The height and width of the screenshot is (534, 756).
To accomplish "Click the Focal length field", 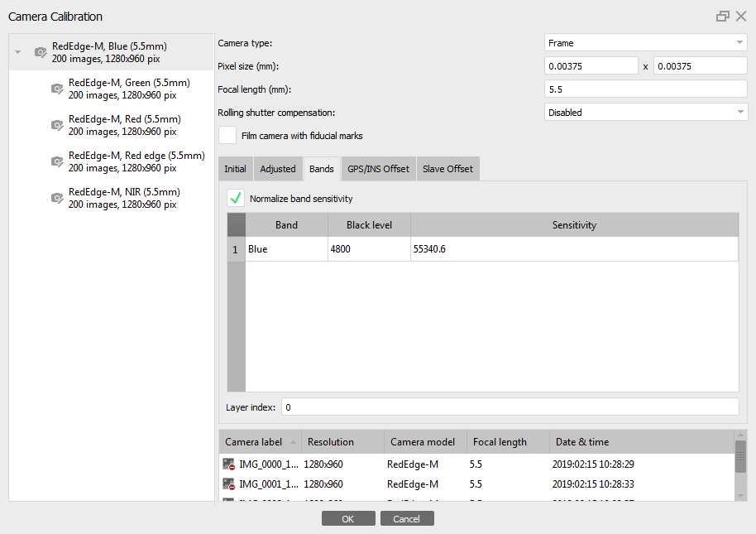I will click(646, 89).
